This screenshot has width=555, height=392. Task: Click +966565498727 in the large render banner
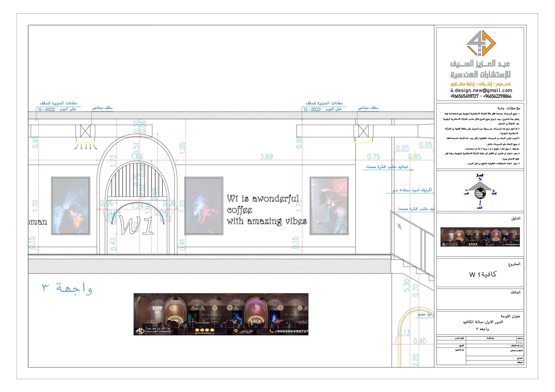pyautogui.click(x=292, y=331)
